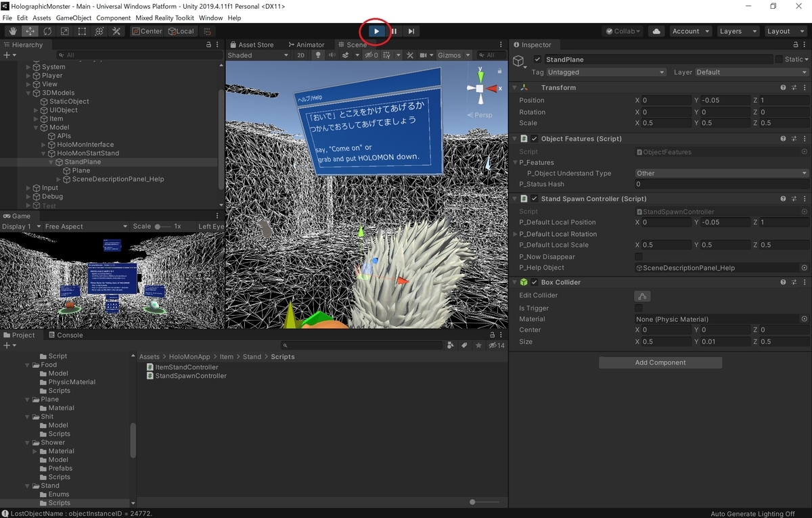Collapse the 3DModels hierarchy node
Screen dimensions: 812x518
pyautogui.click(x=28, y=93)
